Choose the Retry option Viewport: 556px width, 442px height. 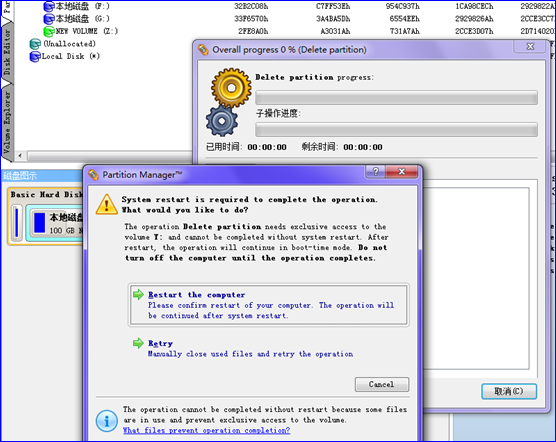(x=250, y=348)
